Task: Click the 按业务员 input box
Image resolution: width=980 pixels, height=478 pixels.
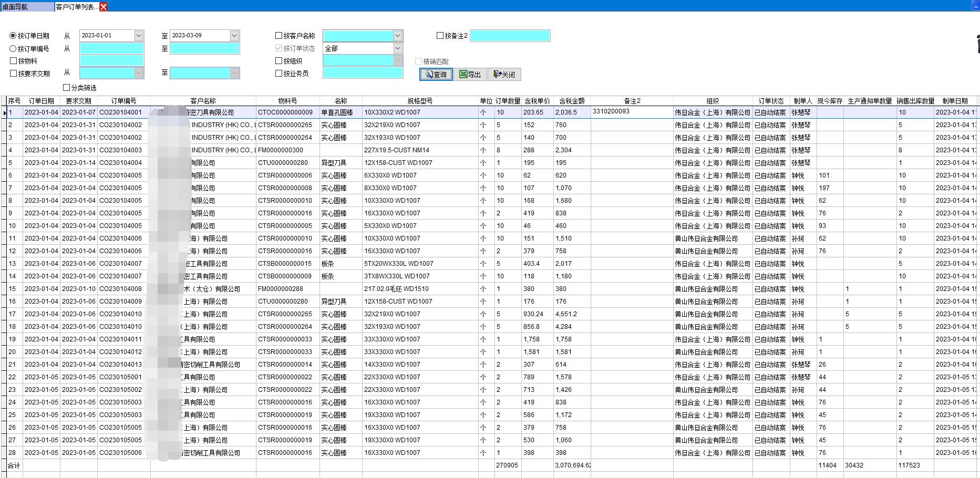Action: pos(363,74)
